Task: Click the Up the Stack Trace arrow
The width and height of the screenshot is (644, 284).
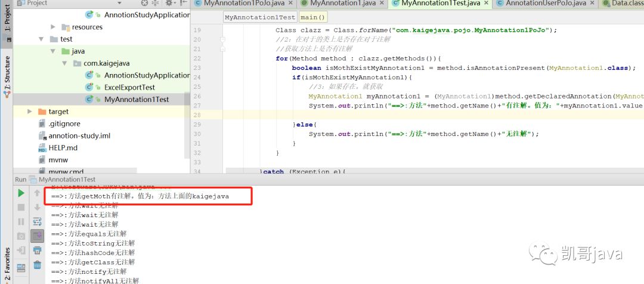Action: 37,193
